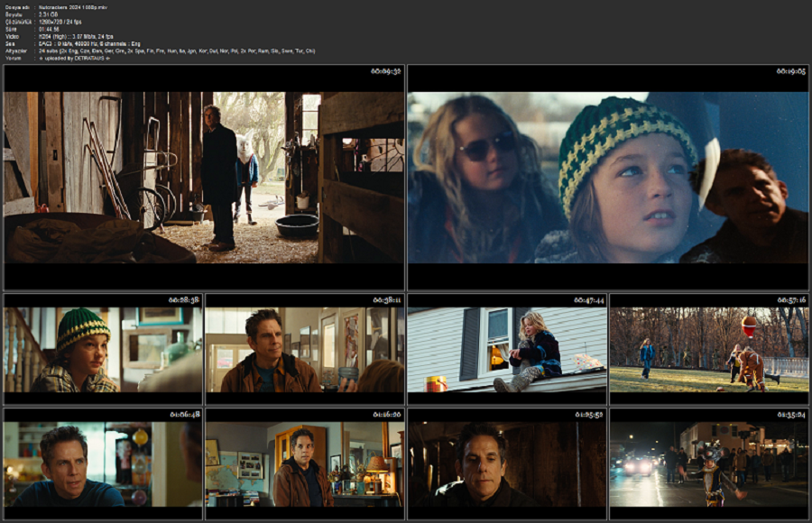812x523 pixels.
Task: Click the resolution value 1280x720 / 24 fps
Action: 60,22
